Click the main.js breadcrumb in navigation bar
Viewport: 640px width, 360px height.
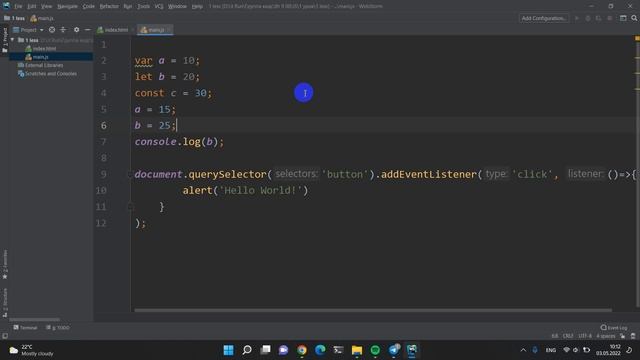click(42, 18)
